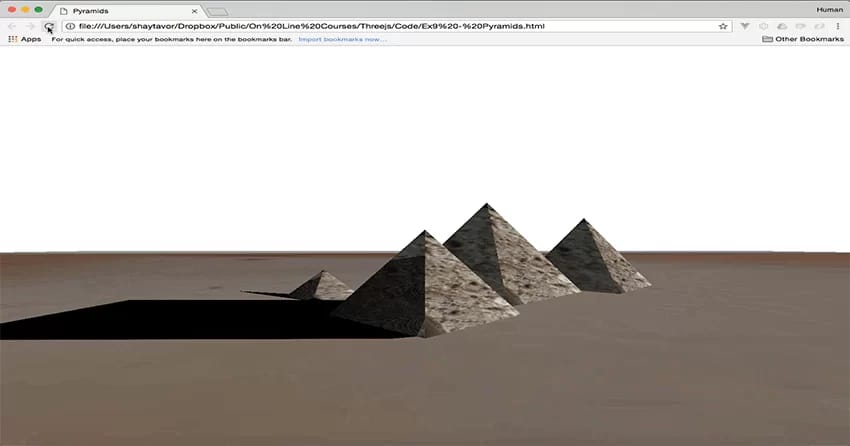The height and width of the screenshot is (446, 850).
Task: Open the Chrome three-dot menu
Action: tap(838, 26)
